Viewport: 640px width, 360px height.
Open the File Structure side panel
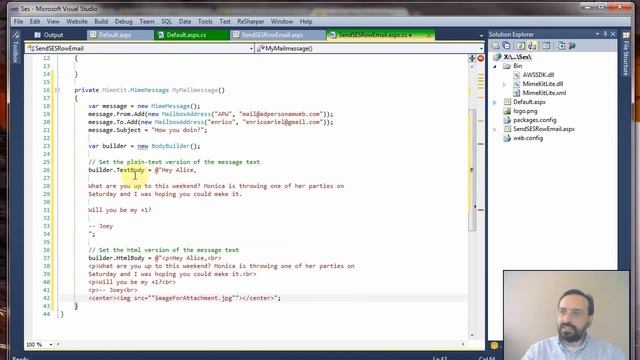[x=626, y=54]
